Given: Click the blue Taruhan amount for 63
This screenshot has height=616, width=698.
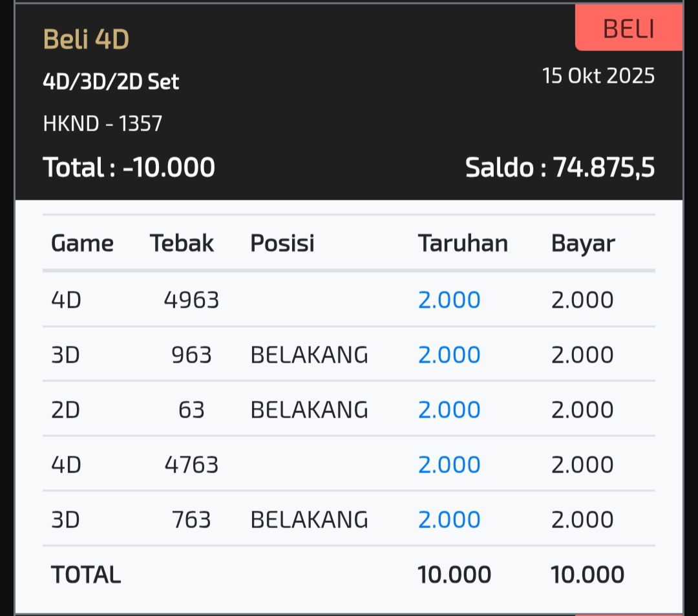Looking at the screenshot, I should click(x=449, y=410).
